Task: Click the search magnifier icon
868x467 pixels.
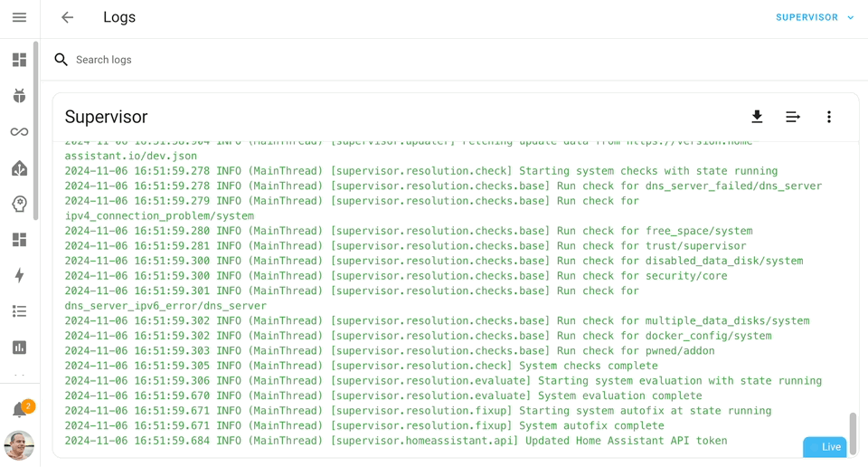Action: click(61, 60)
